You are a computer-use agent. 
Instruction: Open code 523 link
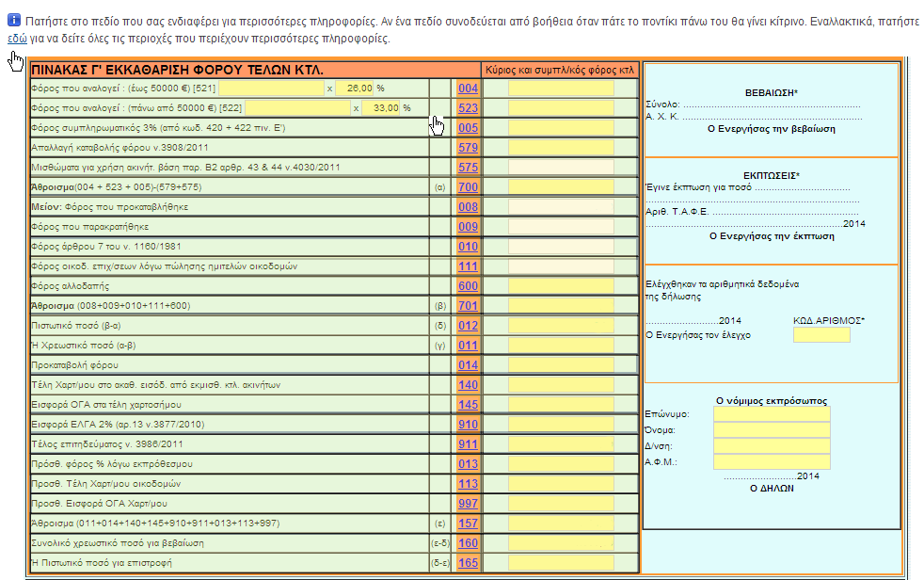coord(468,108)
